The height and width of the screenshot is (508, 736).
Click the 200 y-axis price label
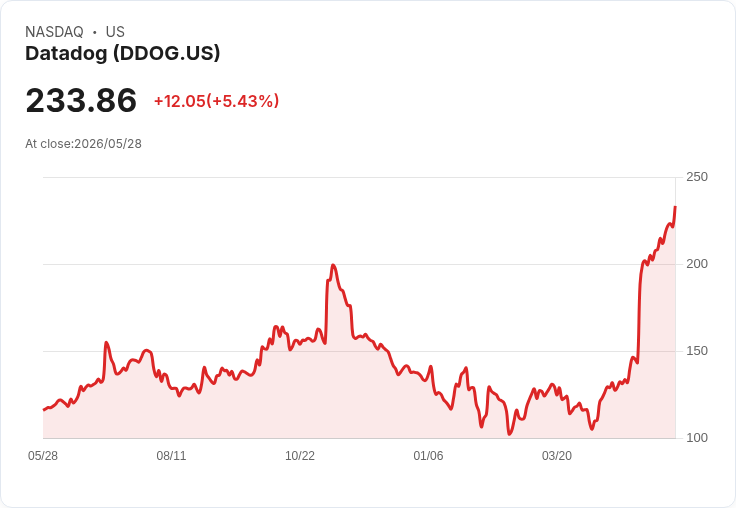click(697, 264)
